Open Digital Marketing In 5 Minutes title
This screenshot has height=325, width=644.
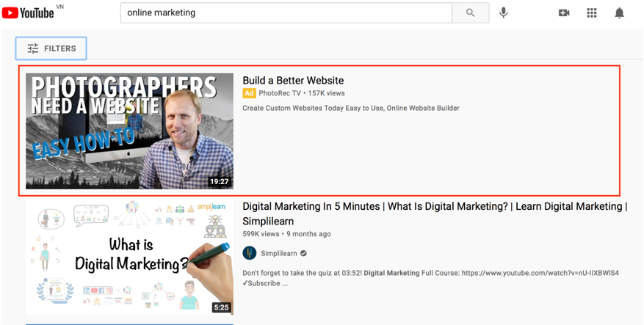(x=435, y=213)
